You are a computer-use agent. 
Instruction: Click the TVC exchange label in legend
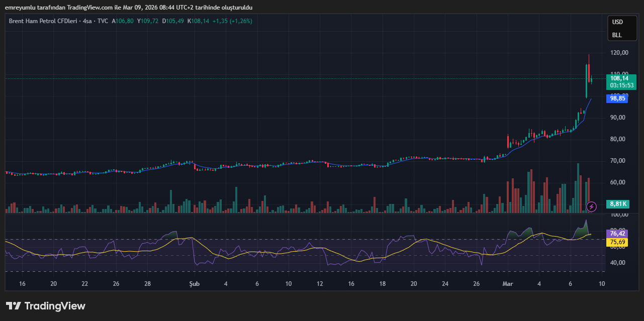click(x=103, y=21)
